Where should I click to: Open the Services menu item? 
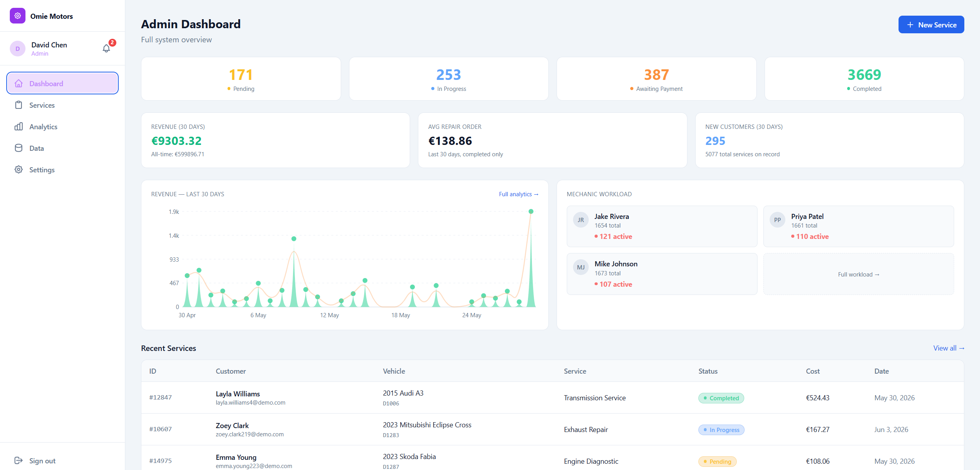[63, 105]
